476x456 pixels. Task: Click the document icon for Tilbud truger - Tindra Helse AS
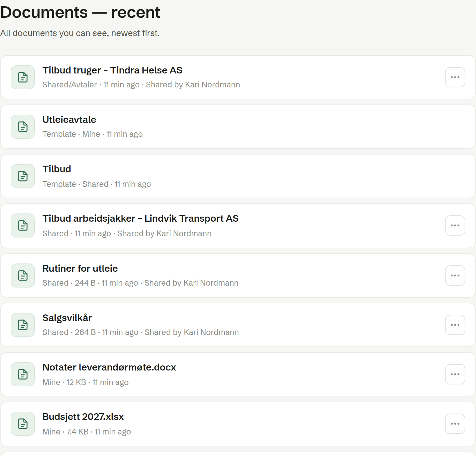[x=23, y=77]
